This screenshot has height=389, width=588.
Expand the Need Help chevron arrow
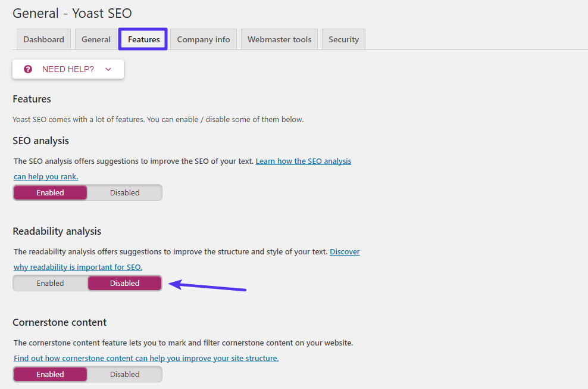[108, 69]
